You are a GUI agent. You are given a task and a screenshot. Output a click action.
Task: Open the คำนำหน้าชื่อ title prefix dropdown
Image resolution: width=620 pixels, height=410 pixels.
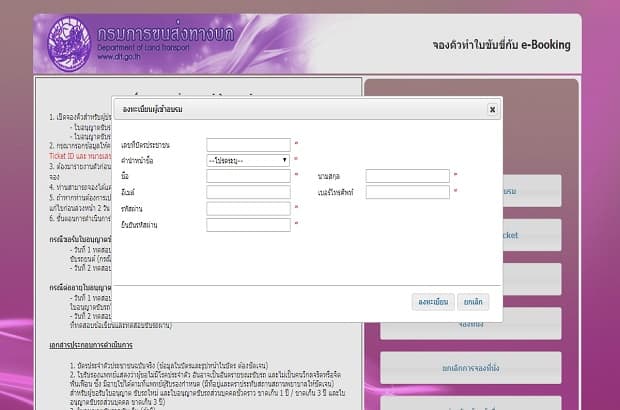coord(248,160)
